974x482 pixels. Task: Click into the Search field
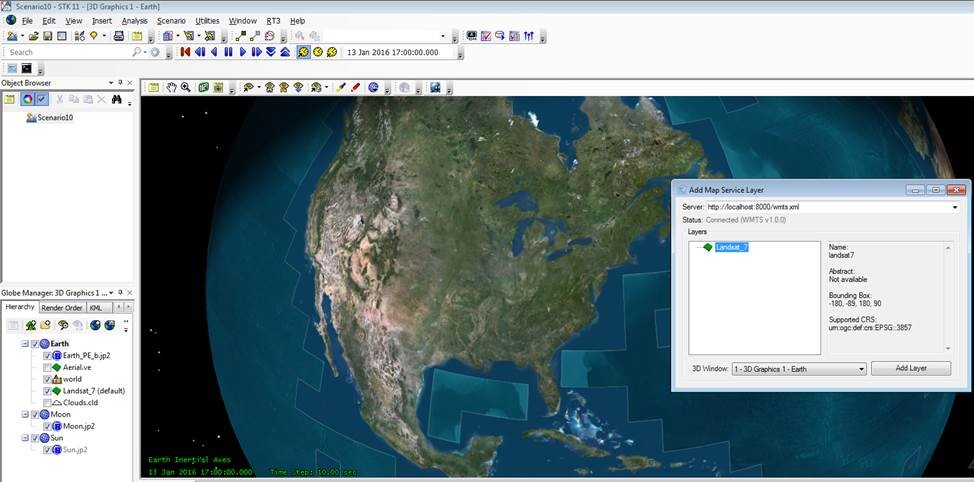[68, 52]
